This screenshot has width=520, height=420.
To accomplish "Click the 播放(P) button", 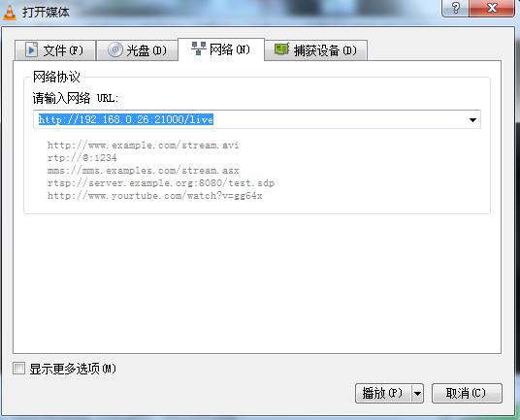I will pos(383,394).
